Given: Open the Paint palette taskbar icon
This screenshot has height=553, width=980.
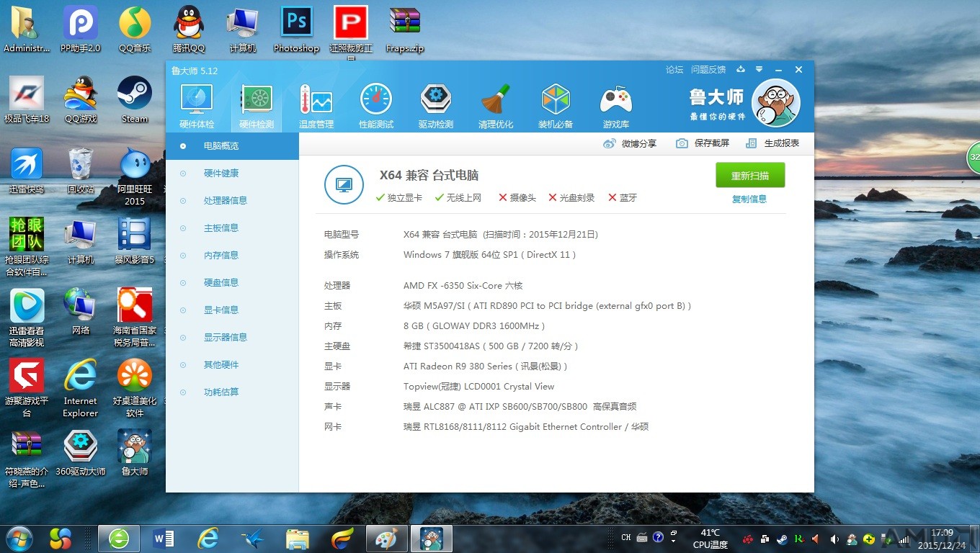Looking at the screenshot, I should click(387, 539).
